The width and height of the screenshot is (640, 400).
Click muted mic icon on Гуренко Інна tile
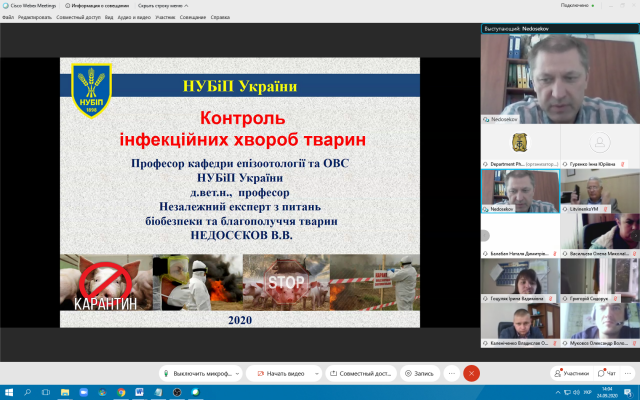pyautogui.click(x=622, y=164)
